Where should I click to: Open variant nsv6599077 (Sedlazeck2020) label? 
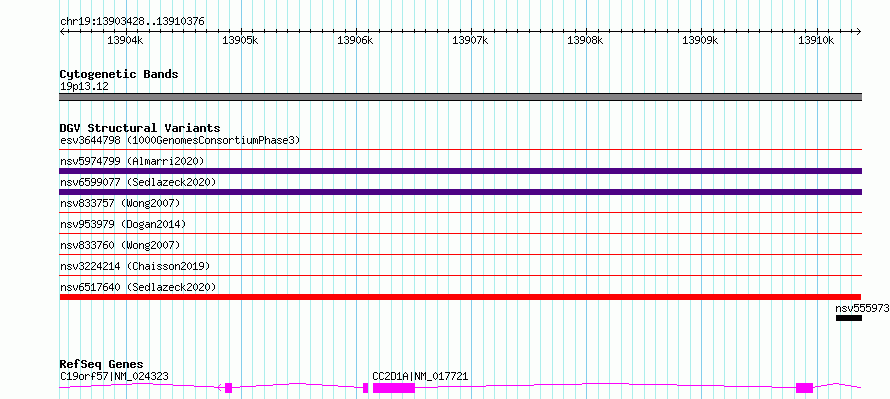[138, 182]
